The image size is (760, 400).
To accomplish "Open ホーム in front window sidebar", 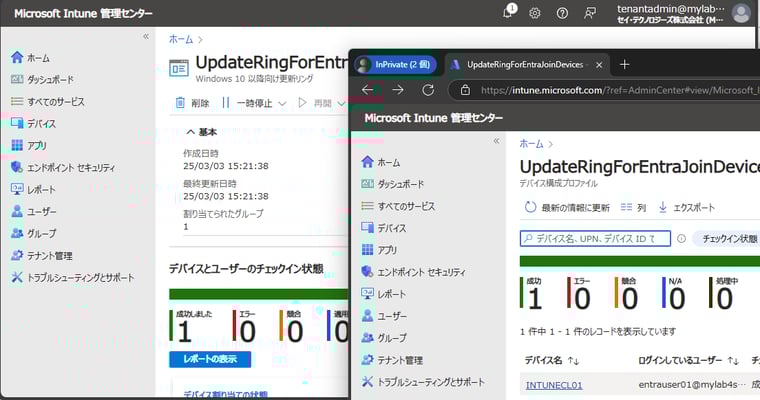I will tap(381, 162).
